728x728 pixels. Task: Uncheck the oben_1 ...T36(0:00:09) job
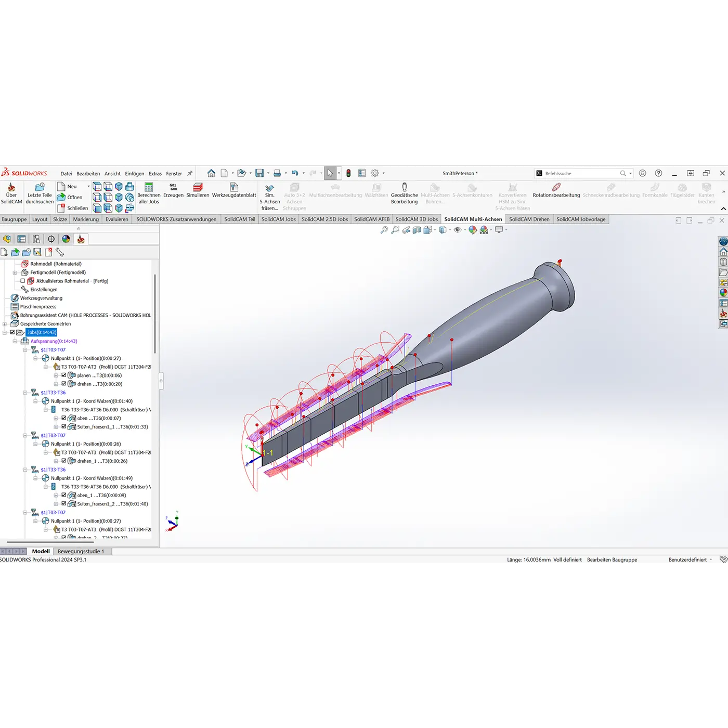(x=64, y=495)
